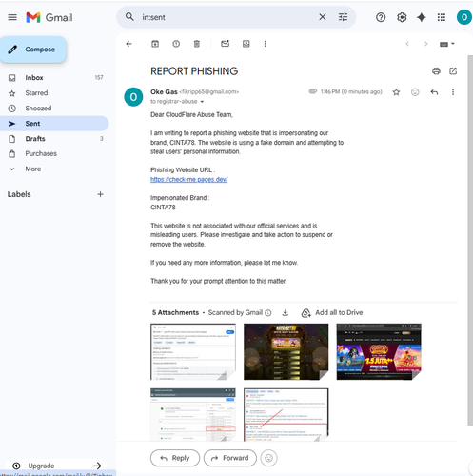This screenshot has height=476, width=473.
Task: Open the input tools dropdown
Action: point(447,44)
